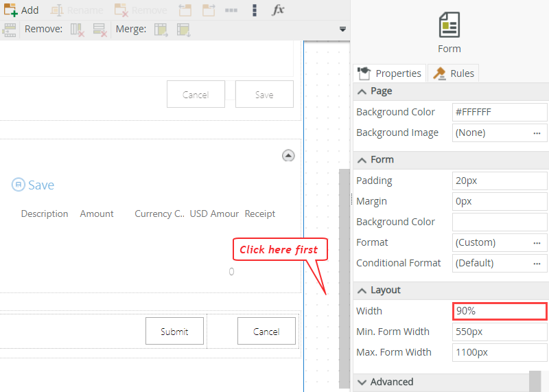The width and height of the screenshot is (549, 392).
Task: Expand the Advanced section
Action: pos(362,382)
